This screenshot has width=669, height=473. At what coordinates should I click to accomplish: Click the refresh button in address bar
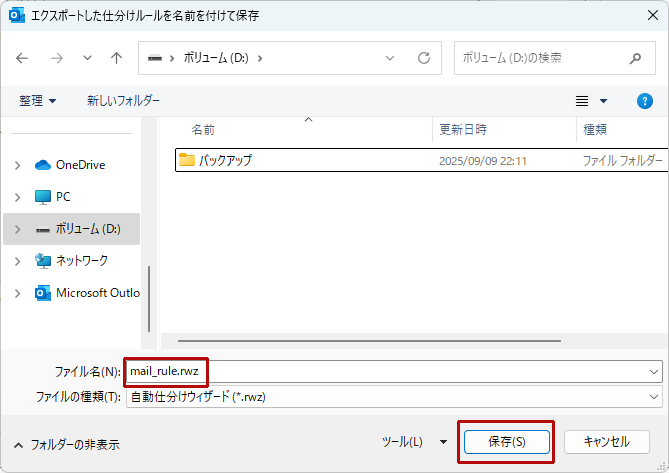(x=423, y=58)
